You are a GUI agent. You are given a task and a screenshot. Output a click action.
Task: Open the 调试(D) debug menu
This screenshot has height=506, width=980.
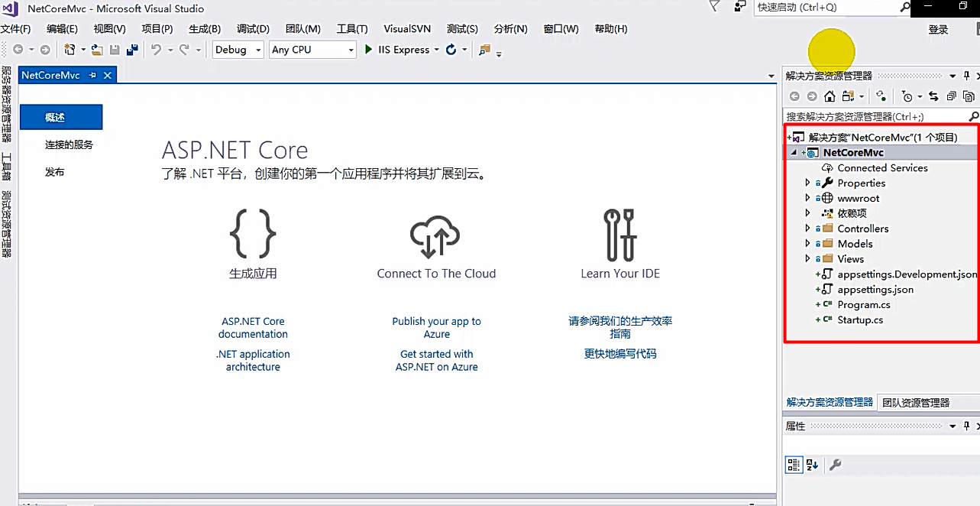coord(253,29)
